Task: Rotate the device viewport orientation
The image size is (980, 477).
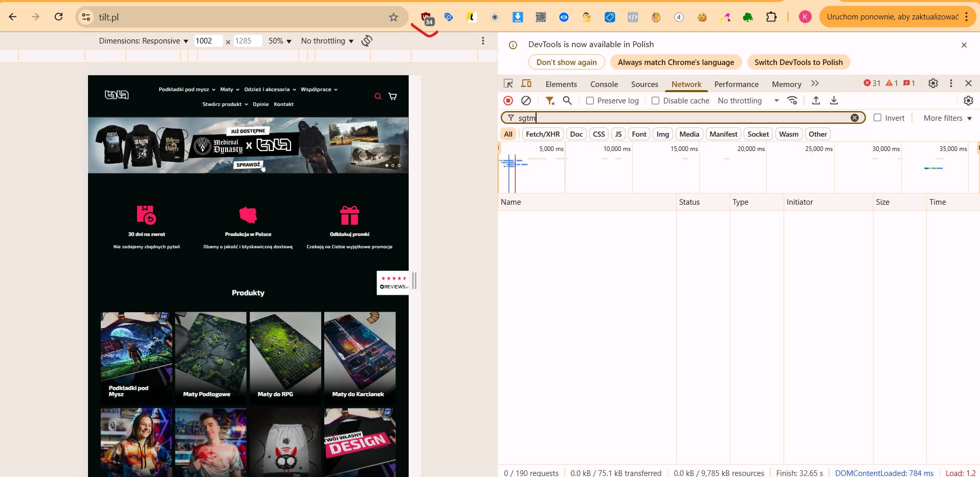Action: [367, 41]
